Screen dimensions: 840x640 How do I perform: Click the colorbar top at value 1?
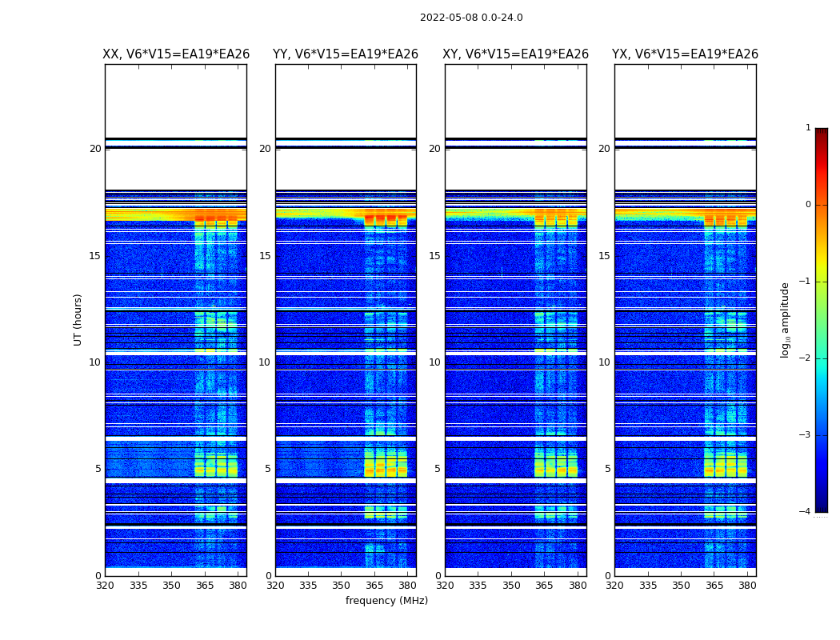click(x=822, y=130)
